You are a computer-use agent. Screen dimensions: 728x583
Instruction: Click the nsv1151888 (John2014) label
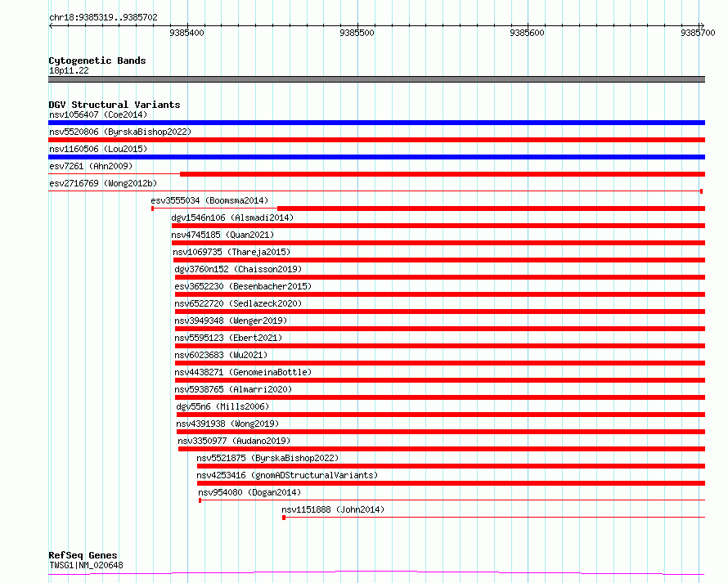(333, 509)
